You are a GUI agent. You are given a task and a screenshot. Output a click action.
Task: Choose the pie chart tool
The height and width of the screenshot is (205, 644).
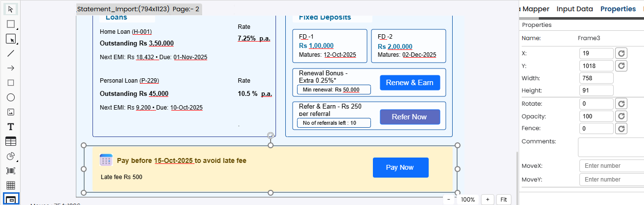[11, 156]
